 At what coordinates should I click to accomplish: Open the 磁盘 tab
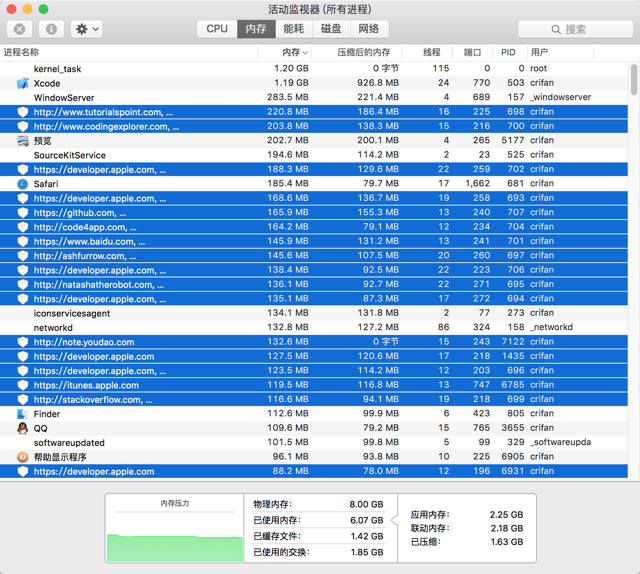tap(331, 29)
